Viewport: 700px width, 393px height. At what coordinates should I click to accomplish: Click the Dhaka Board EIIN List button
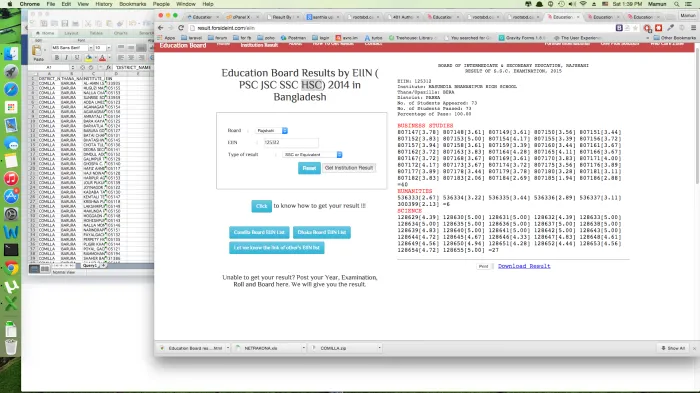[321, 232]
